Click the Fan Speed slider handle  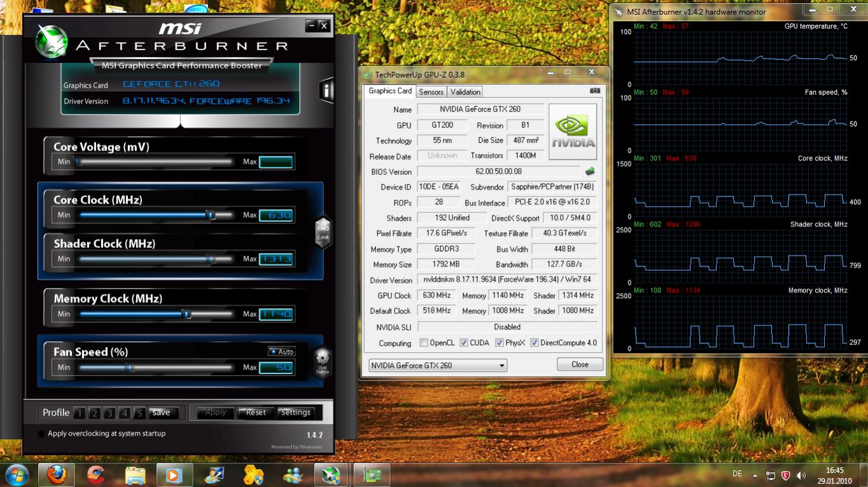129,367
